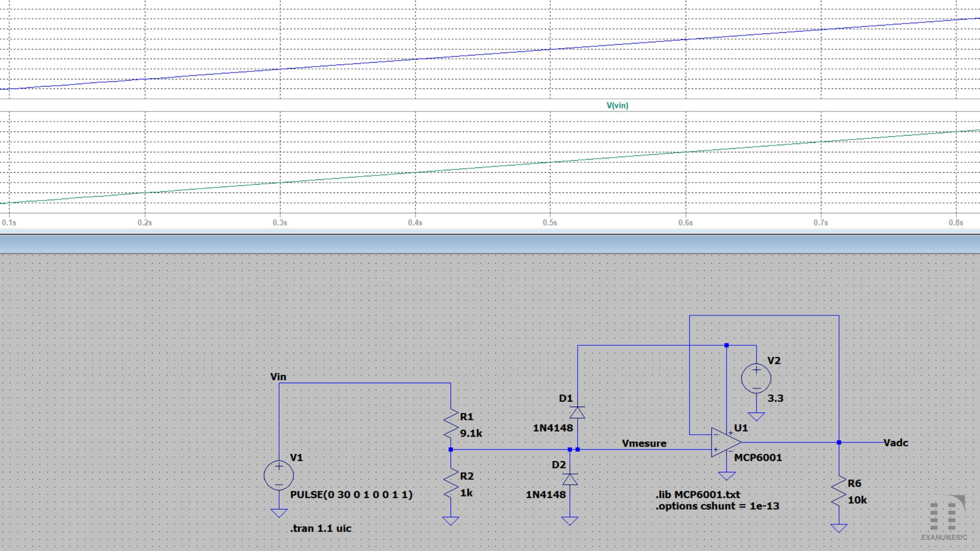Click the Vmesure net label
This screenshot has height=551, width=980.
pos(644,443)
